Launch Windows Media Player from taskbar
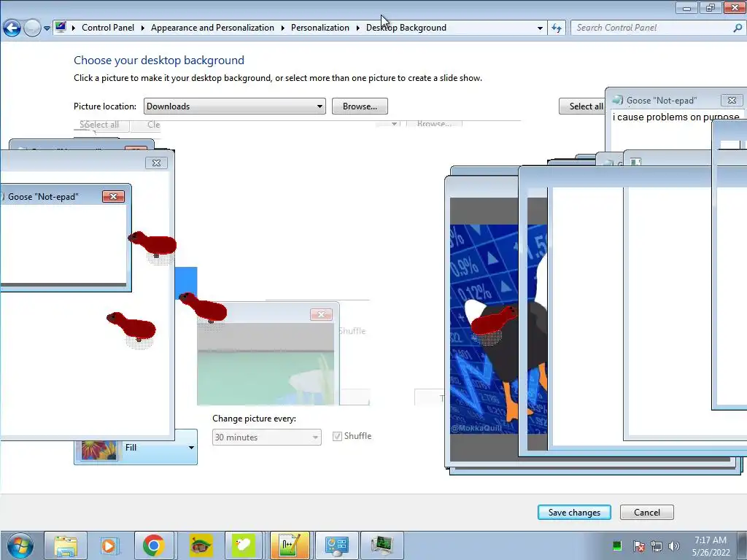This screenshot has width=747, height=560. 109,545
